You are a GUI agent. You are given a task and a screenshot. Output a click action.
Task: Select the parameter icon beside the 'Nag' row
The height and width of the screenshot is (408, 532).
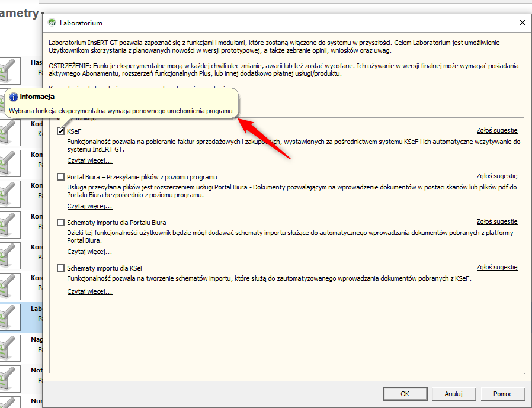[10, 348]
